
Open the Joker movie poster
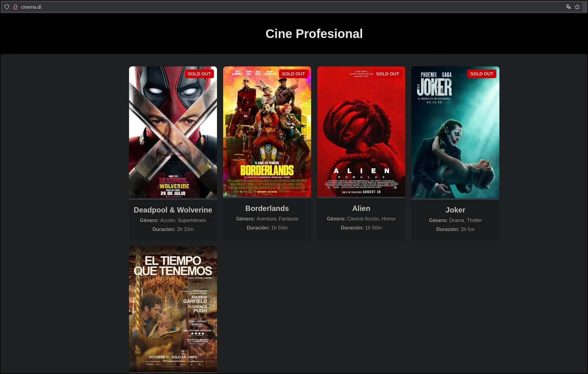coord(455,132)
